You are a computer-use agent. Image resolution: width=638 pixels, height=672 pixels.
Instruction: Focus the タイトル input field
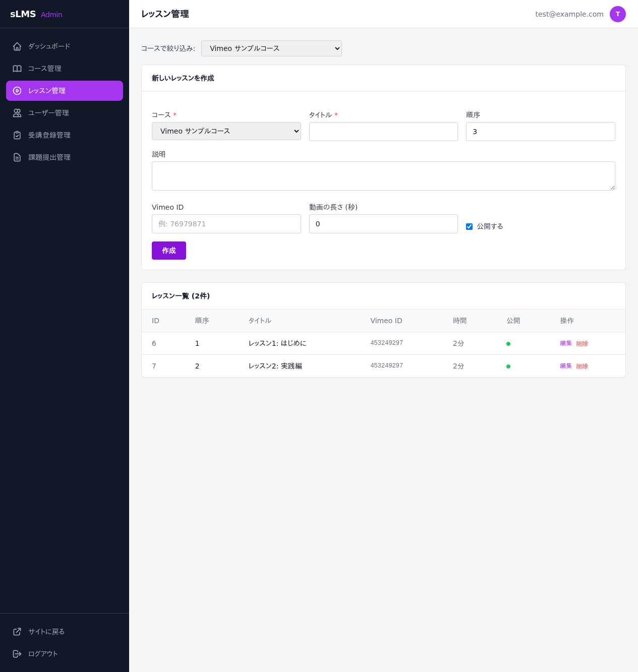pyautogui.click(x=383, y=132)
